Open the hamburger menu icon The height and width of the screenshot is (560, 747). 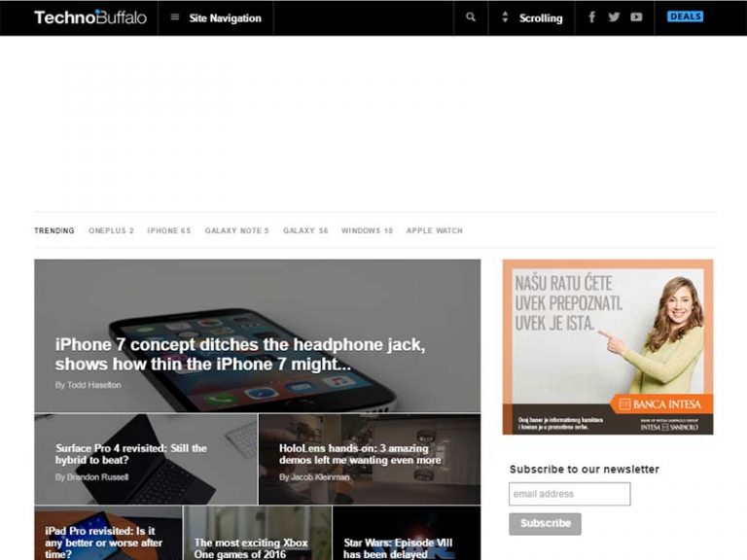tap(175, 17)
